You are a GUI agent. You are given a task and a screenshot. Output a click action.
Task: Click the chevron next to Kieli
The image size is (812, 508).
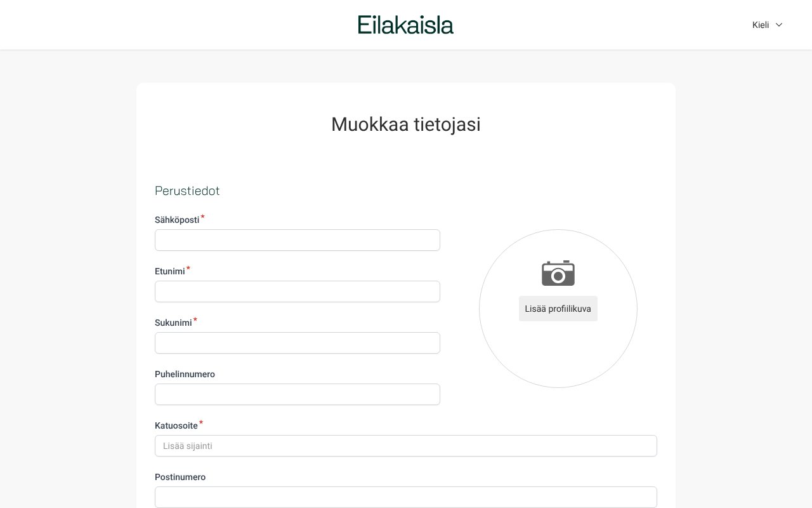tap(778, 25)
